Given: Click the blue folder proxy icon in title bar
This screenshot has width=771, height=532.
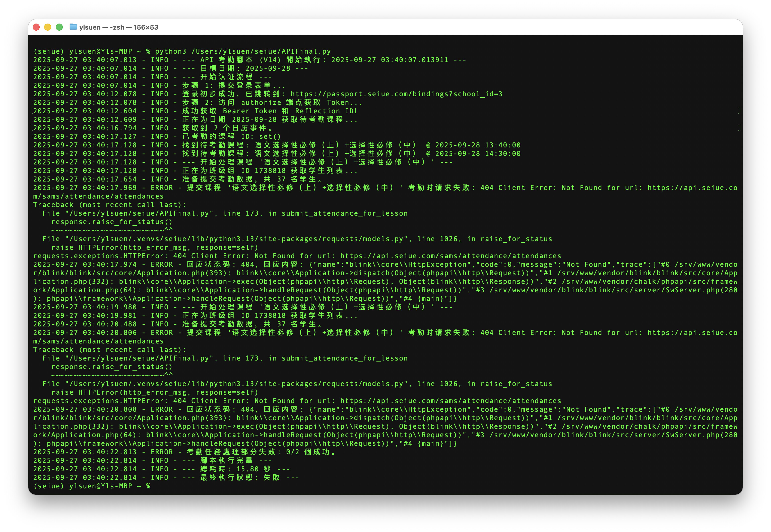Looking at the screenshot, I should click(x=73, y=27).
